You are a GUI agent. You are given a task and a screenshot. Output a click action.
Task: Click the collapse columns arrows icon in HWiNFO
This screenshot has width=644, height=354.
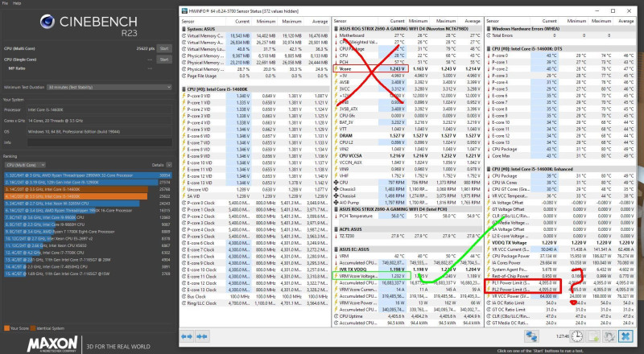201,337
